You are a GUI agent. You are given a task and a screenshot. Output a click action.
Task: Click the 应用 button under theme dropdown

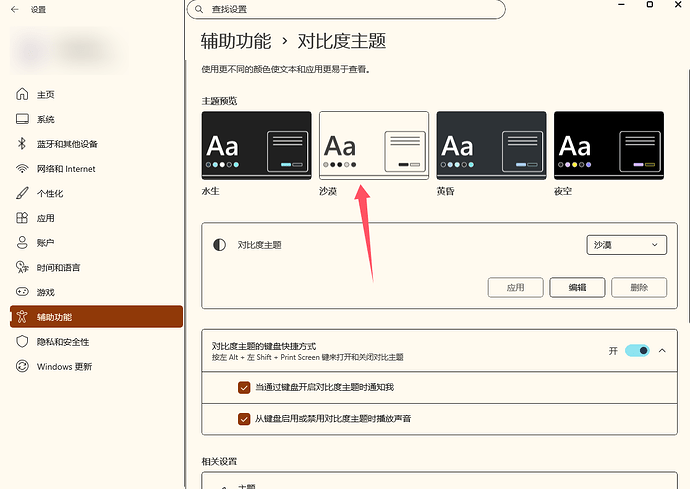515,287
